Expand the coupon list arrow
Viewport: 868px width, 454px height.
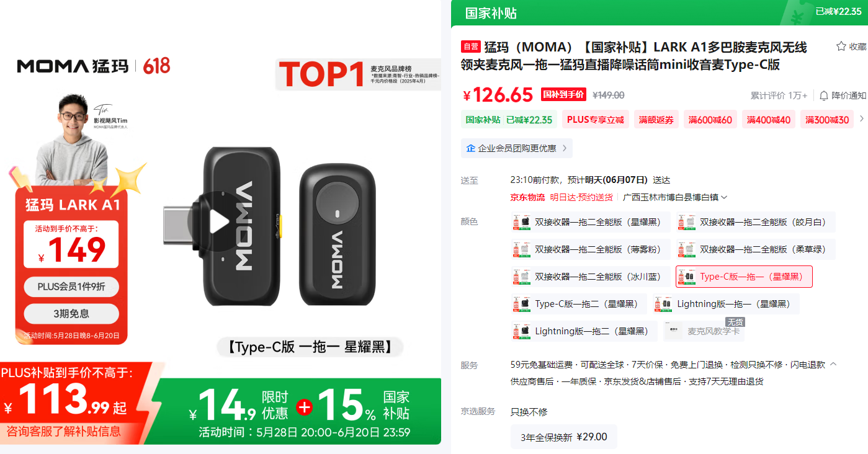click(861, 119)
